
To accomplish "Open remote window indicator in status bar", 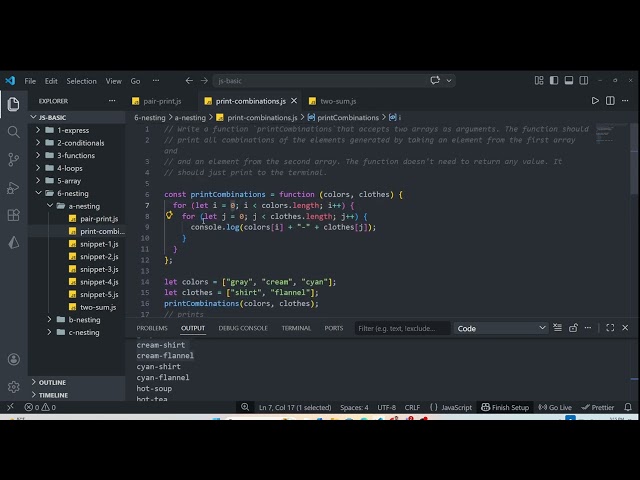I will tap(10, 407).
